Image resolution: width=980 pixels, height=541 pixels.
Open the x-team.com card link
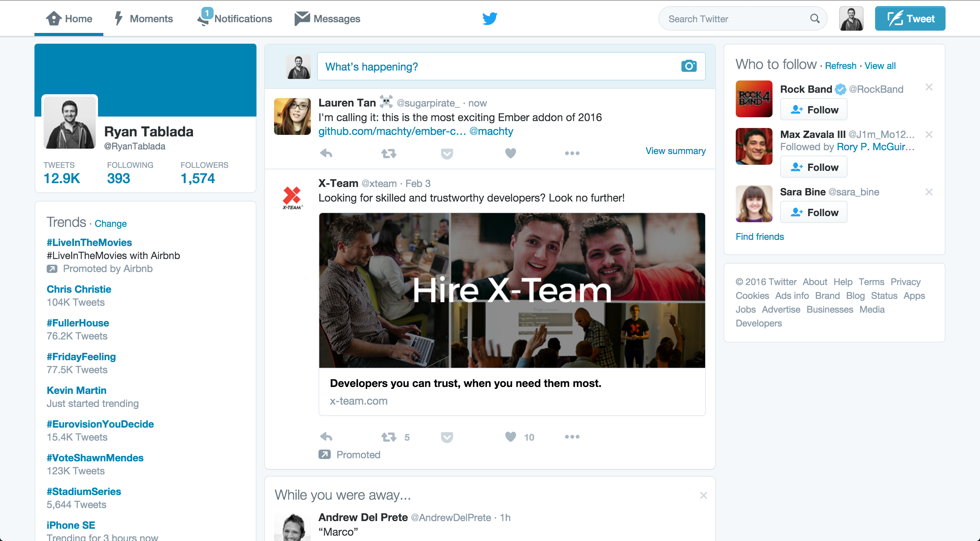pos(359,401)
